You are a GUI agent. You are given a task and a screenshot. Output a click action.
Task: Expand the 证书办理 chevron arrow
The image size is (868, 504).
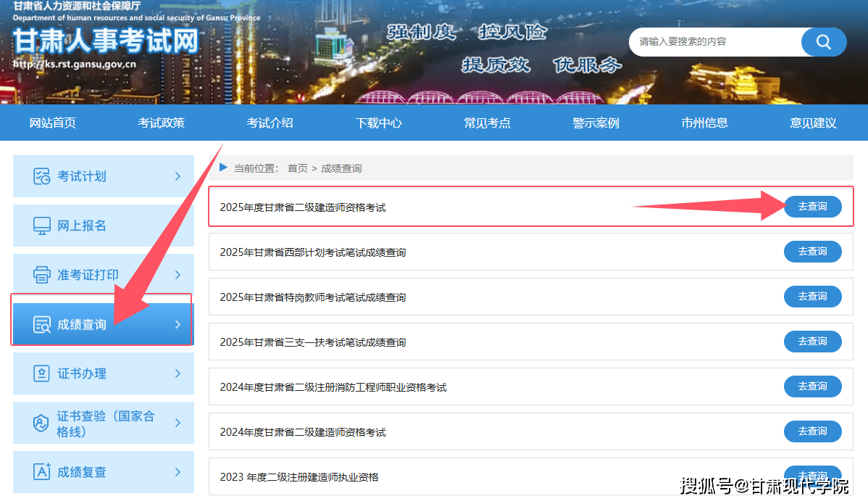pos(178,373)
